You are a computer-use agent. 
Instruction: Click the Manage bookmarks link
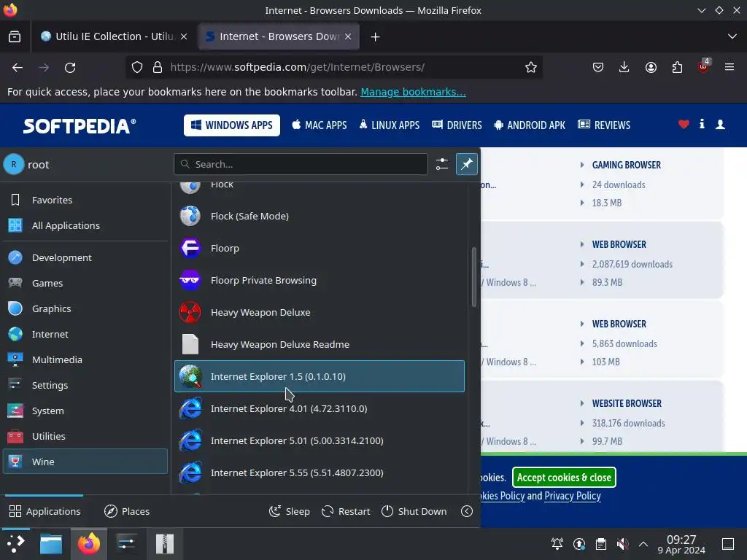(x=413, y=92)
